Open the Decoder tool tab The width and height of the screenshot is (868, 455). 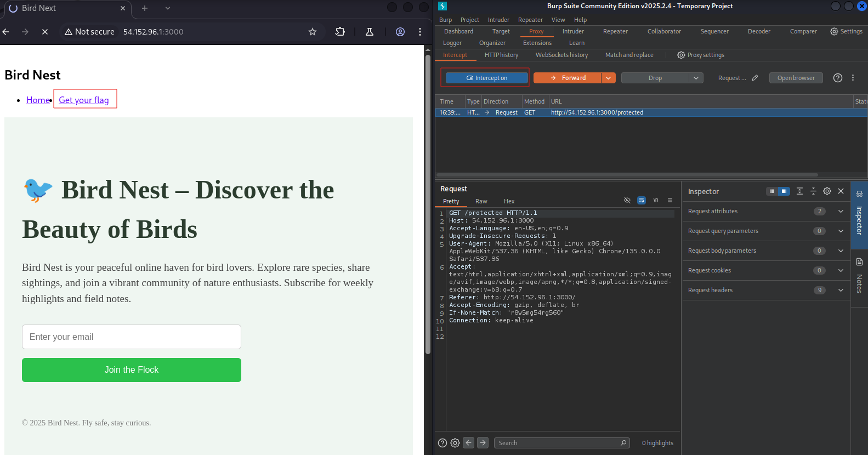click(x=759, y=31)
